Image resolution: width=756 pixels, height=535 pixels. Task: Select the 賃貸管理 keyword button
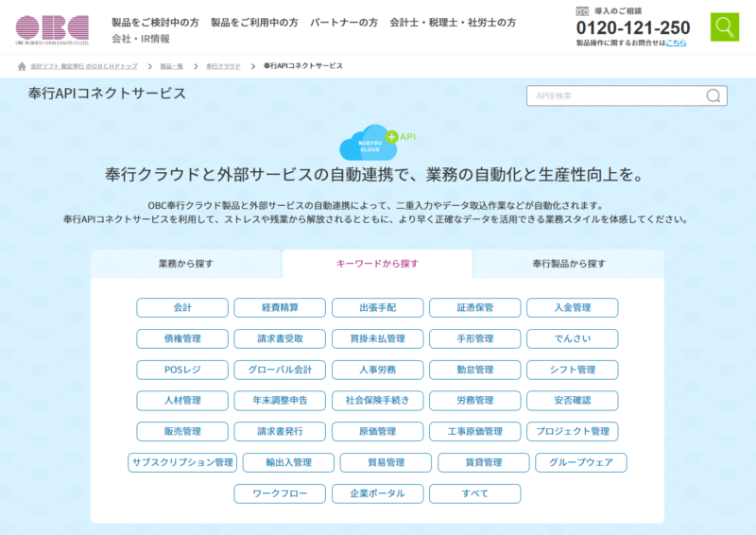[484, 462]
